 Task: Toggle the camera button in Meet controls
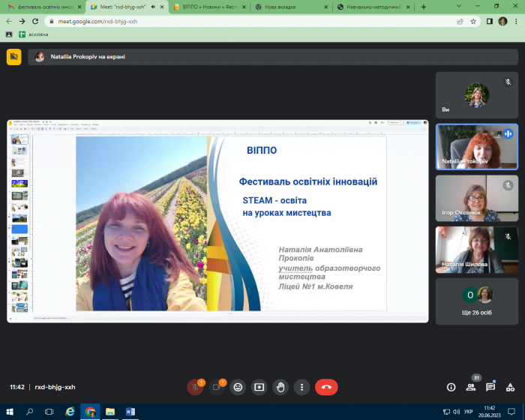[217, 387]
